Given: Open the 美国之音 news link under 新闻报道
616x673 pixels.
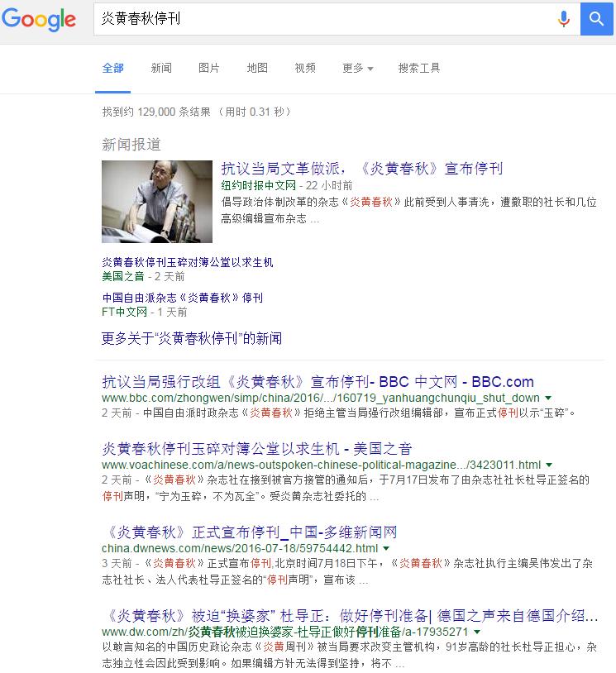Looking at the screenshot, I should tap(188, 262).
